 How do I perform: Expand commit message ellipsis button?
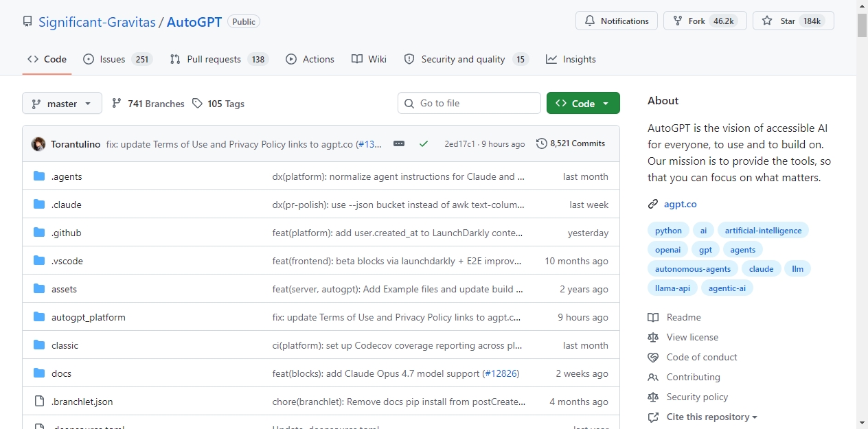click(x=398, y=143)
